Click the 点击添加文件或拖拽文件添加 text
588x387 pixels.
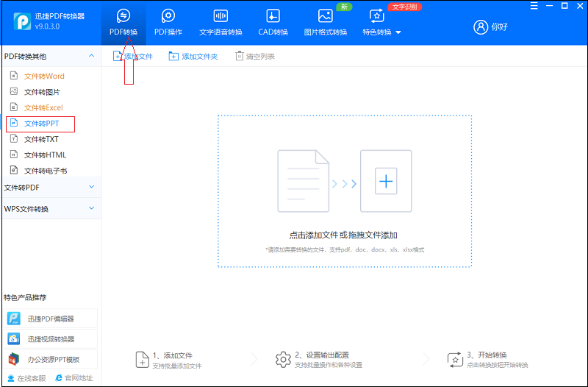(x=343, y=235)
